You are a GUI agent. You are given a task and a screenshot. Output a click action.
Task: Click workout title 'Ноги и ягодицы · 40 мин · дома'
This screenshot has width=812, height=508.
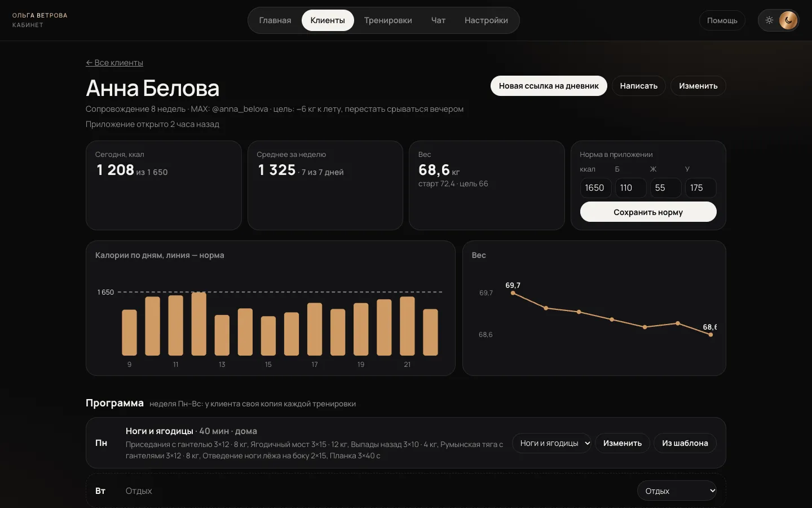coord(191,431)
